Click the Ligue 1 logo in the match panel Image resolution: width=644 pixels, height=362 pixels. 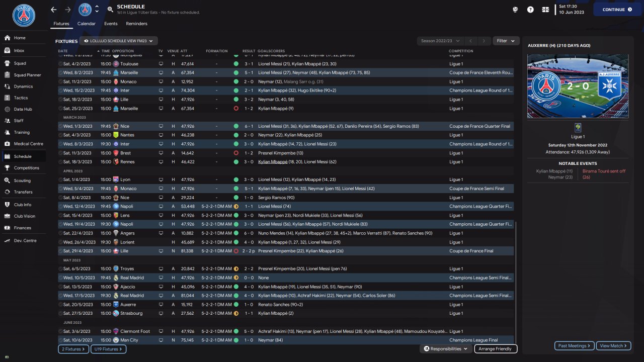[578, 128]
